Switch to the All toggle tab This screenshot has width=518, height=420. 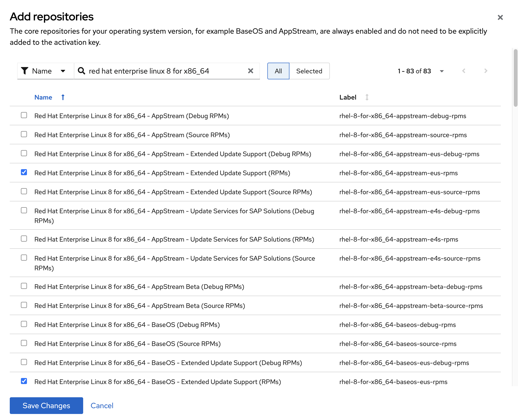[x=278, y=71]
